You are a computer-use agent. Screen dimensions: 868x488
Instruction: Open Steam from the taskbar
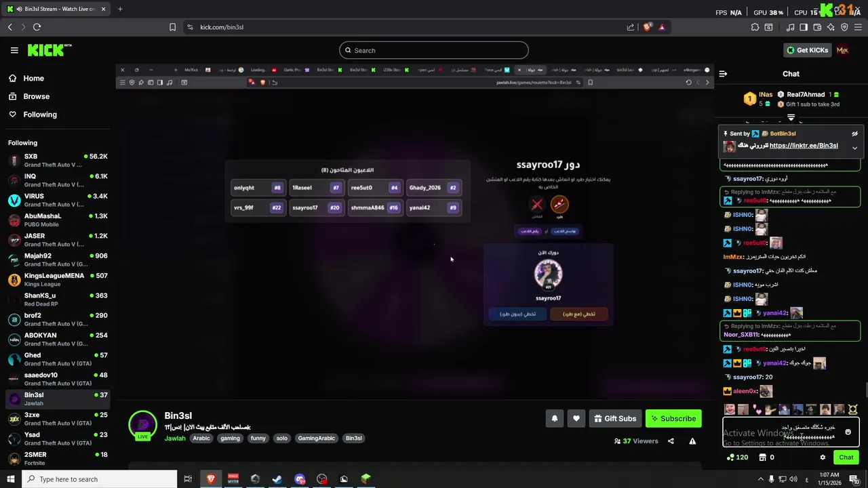(277, 479)
